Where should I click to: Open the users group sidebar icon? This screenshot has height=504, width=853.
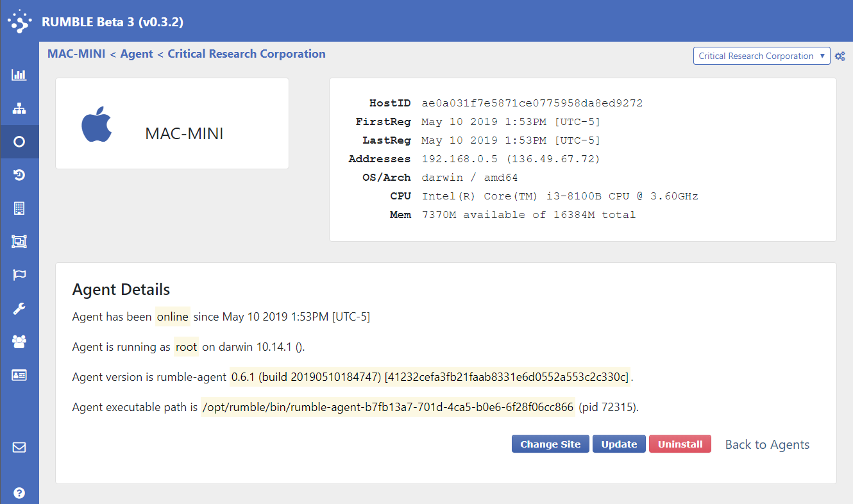coord(19,342)
